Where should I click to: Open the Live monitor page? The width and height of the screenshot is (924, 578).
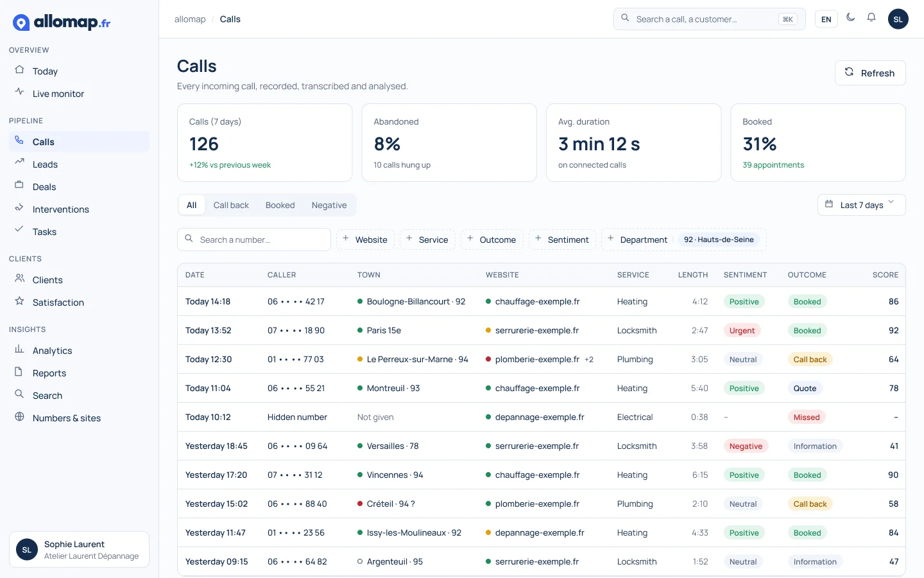pos(79,94)
